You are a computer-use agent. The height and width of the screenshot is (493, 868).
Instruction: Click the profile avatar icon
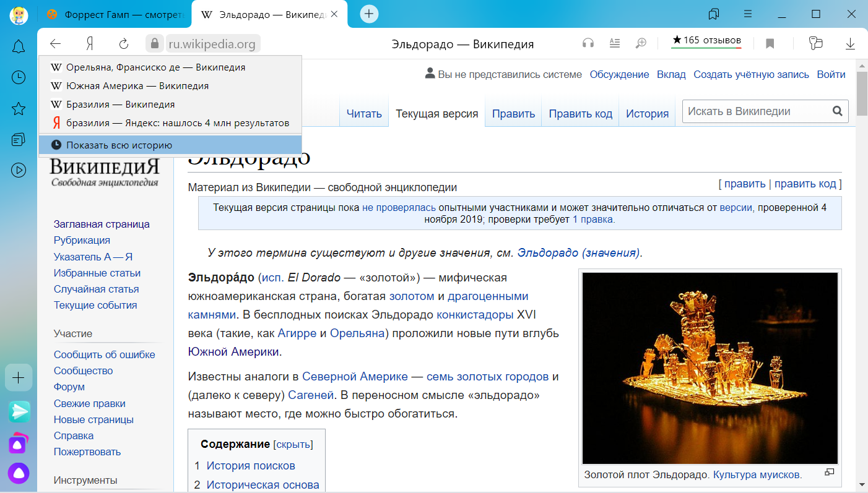tap(19, 15)
